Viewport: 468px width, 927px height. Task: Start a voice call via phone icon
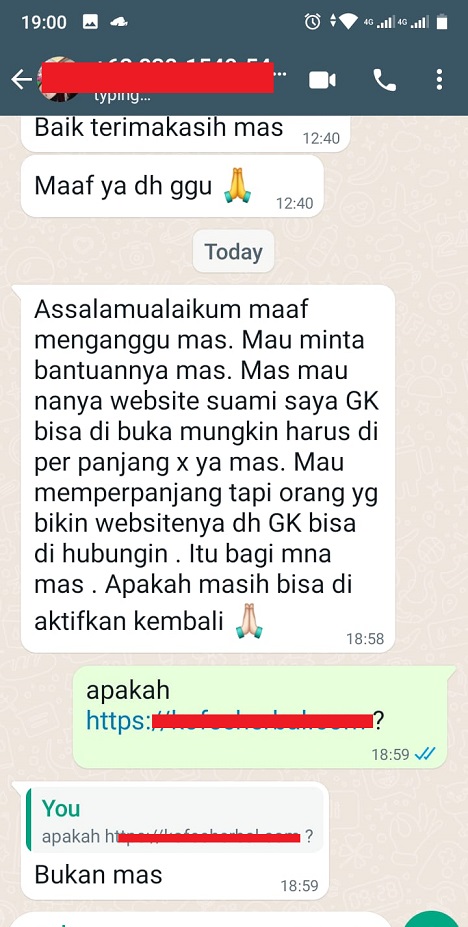point(384,80)
